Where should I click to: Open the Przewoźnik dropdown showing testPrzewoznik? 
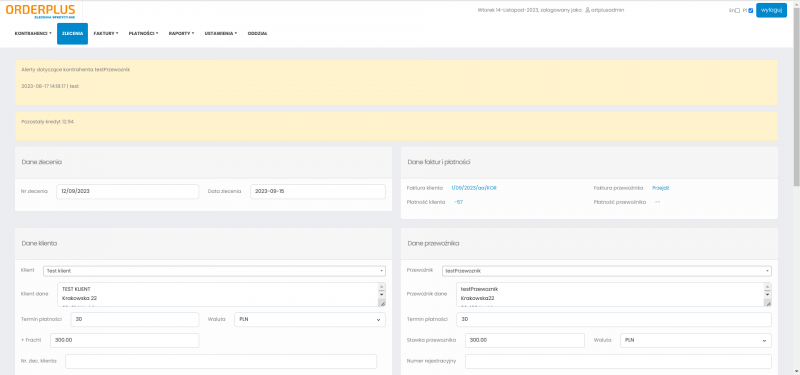coord(607,271)
